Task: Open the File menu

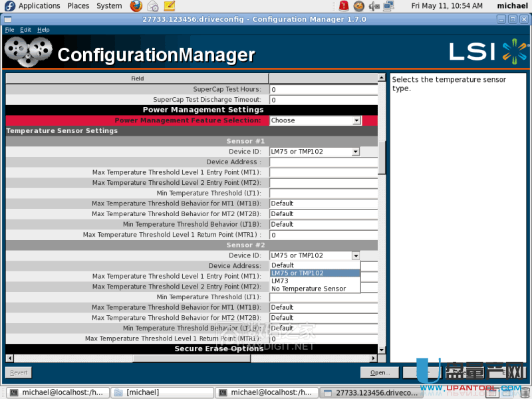Action: pyautogui.click(x=9, y=30)
